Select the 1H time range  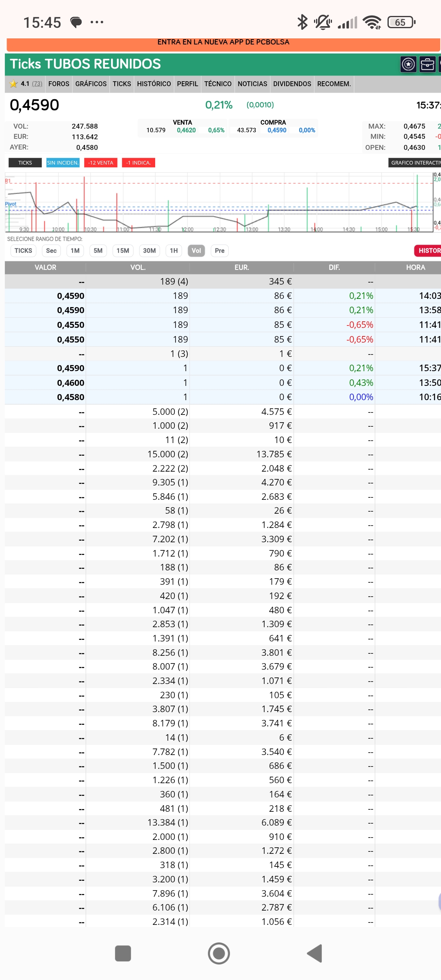point(174,251)
